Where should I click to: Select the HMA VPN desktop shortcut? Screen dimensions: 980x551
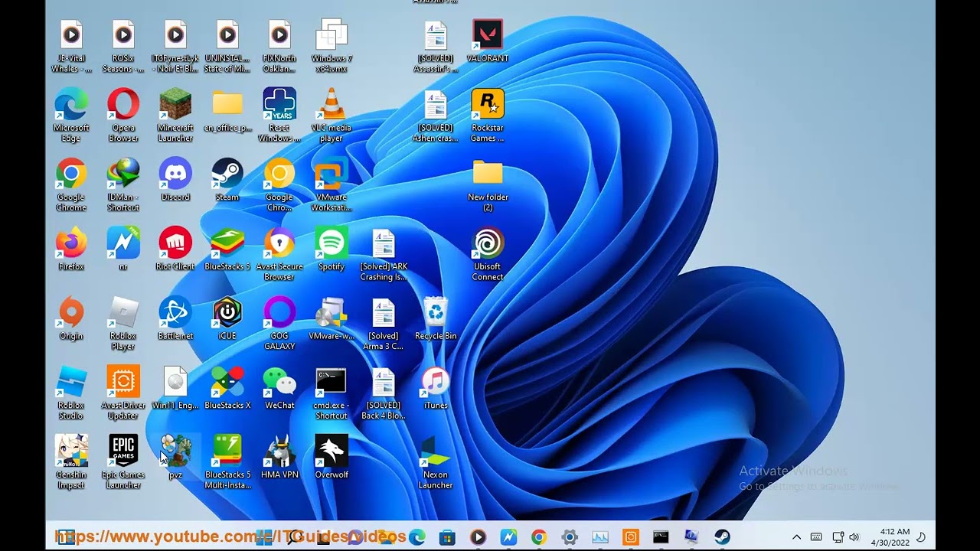[x=279, y=457]
